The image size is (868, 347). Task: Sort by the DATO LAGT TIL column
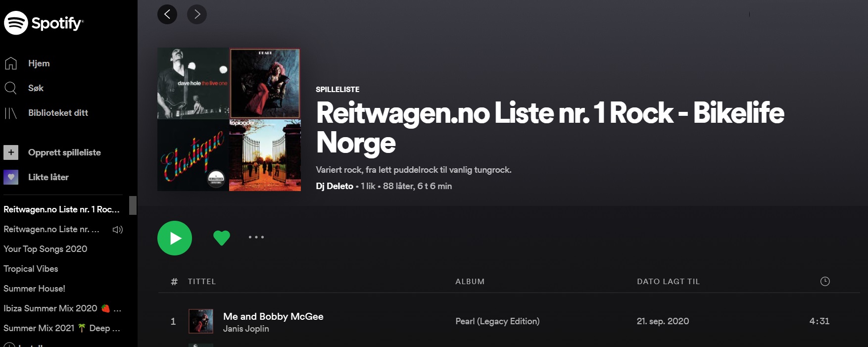pos(668,281)
